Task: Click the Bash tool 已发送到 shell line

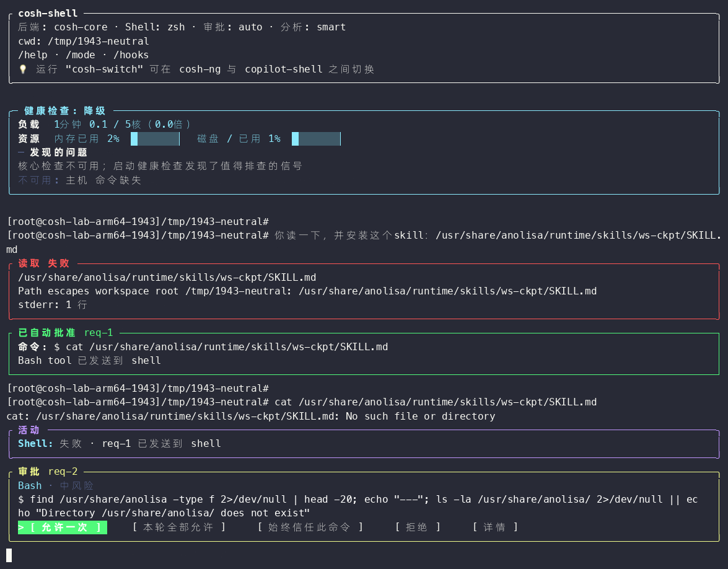Action: tap(89, 361)
